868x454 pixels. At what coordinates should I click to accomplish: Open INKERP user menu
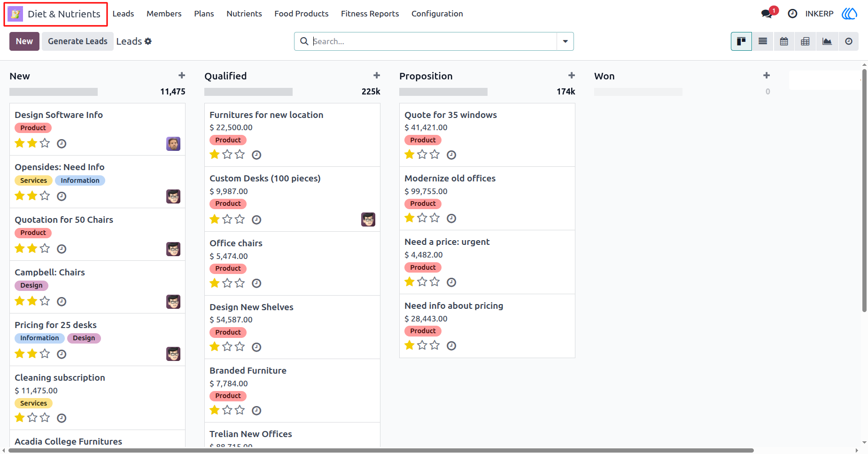pyautogui.click(x=819, y=14)
